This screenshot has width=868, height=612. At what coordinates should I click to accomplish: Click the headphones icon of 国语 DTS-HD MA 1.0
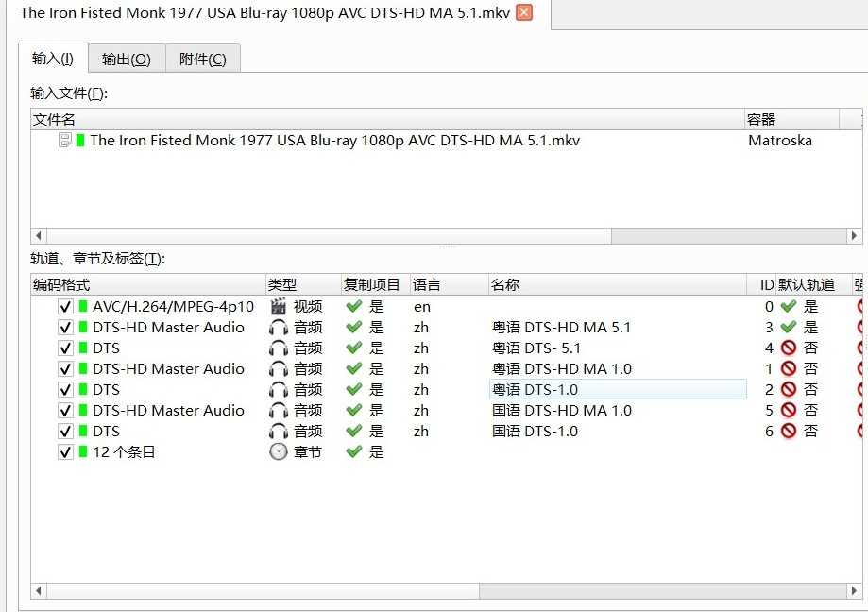point(279,411)
